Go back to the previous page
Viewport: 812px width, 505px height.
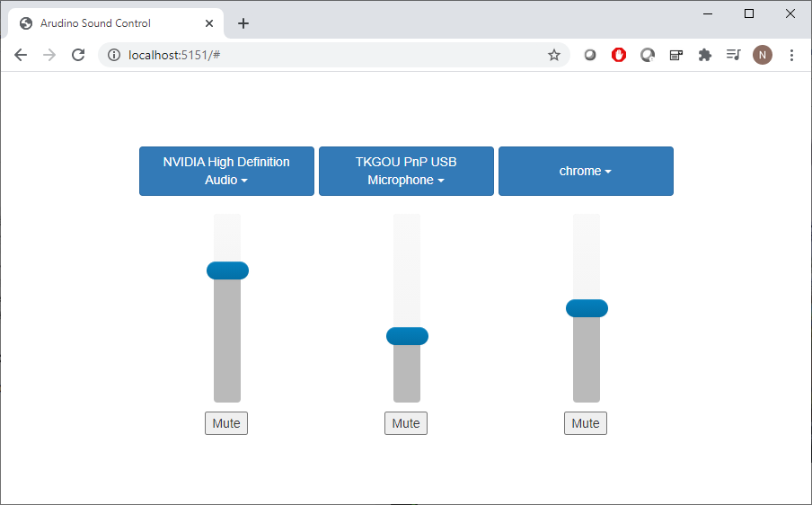(21, 55)
